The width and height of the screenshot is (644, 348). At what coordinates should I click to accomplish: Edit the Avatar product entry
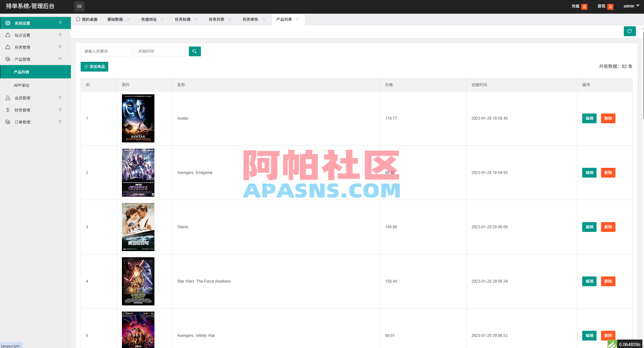[x=589, y=118]
